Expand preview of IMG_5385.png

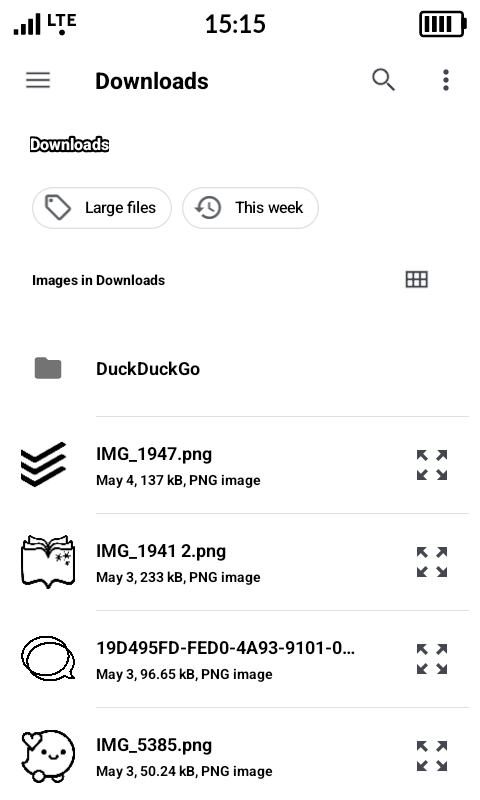(432, 756)
